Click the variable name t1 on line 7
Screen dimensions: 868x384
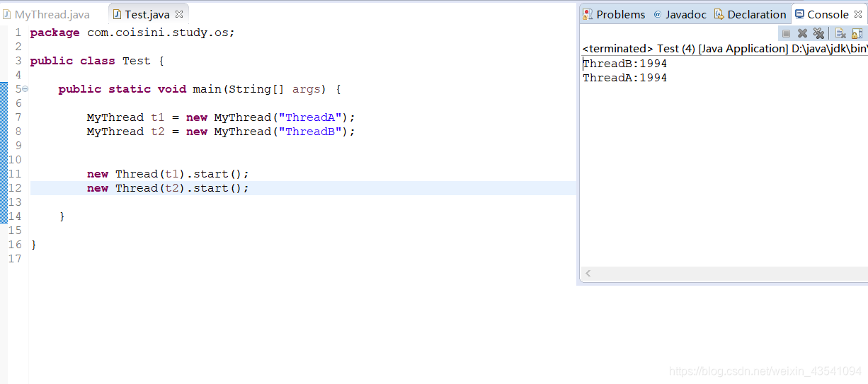[158, 117]
